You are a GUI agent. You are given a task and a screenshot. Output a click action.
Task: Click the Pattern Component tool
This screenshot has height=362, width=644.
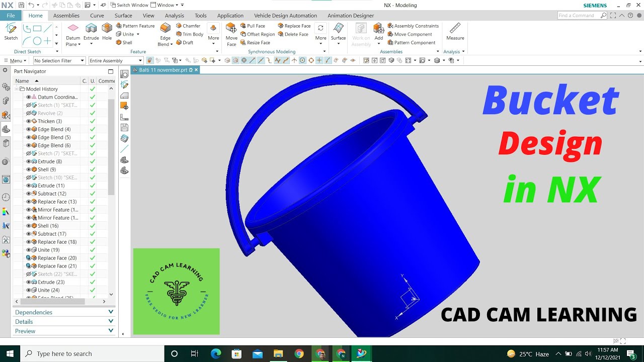click(412, 43)
